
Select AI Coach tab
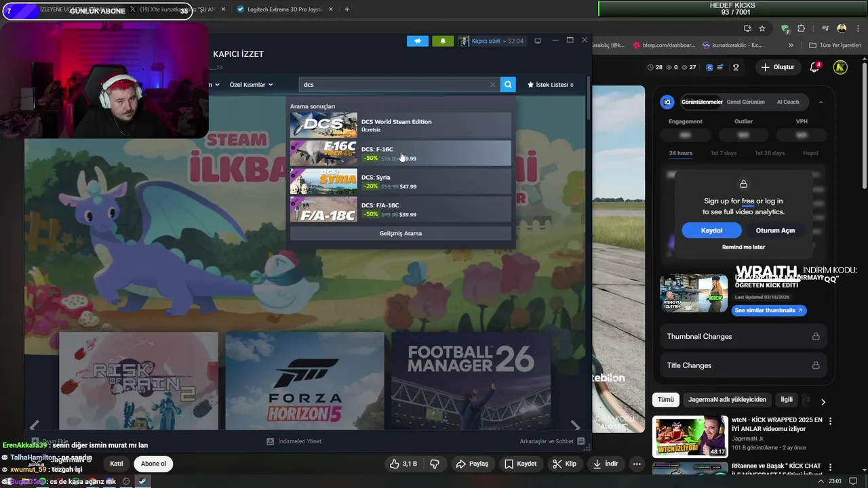pyautogui.click(x=788, y=102)
